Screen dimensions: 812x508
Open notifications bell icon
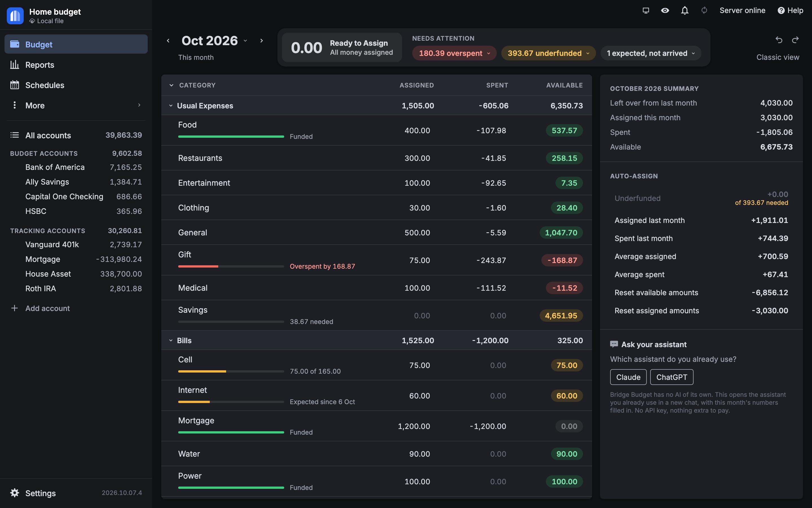coord(685,10)
